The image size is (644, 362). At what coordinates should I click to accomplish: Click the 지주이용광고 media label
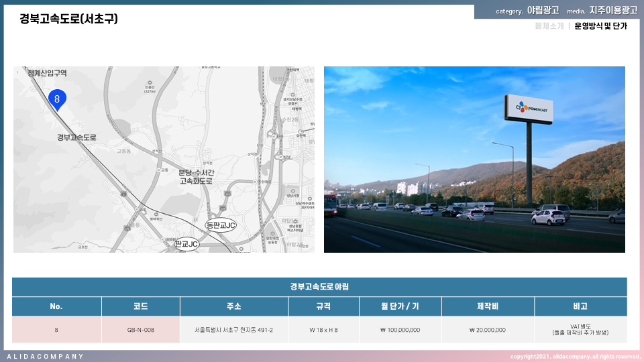coord(613,11)
